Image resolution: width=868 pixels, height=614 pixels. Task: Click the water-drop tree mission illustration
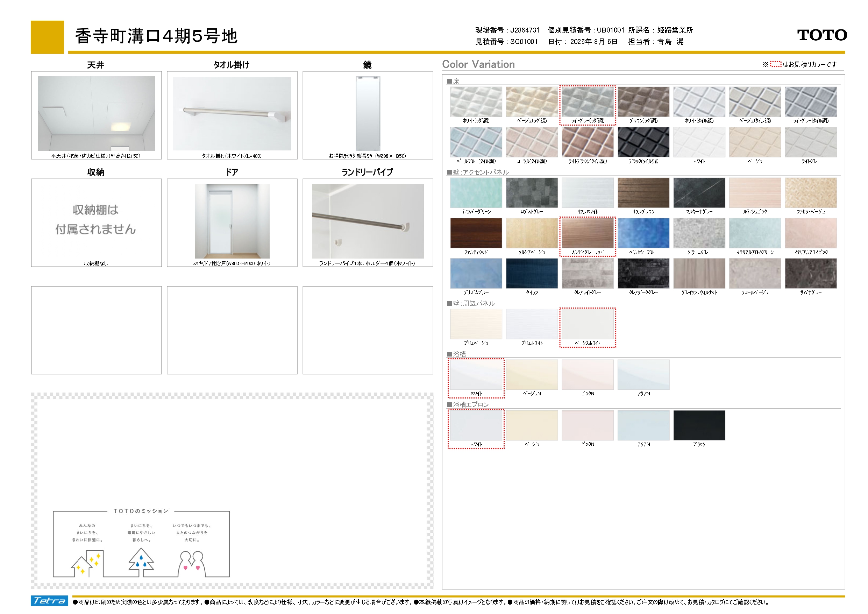pos(141,562)
